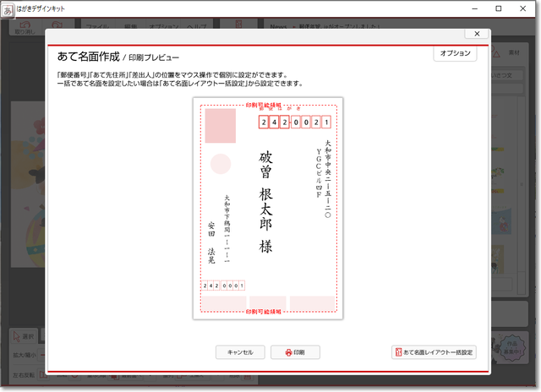Click the キャンセル (Cancel) button

[x=240, y=351]
